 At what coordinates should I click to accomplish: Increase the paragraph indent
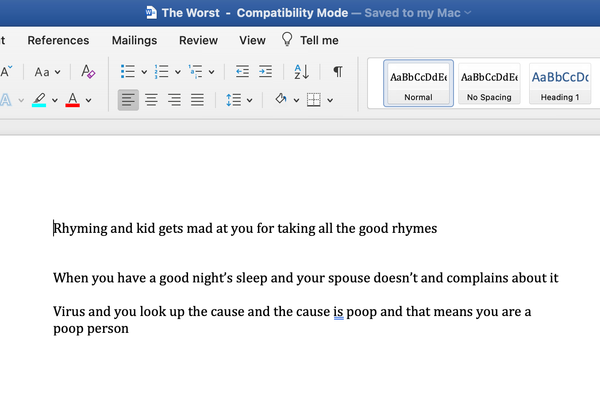(265, 72)
